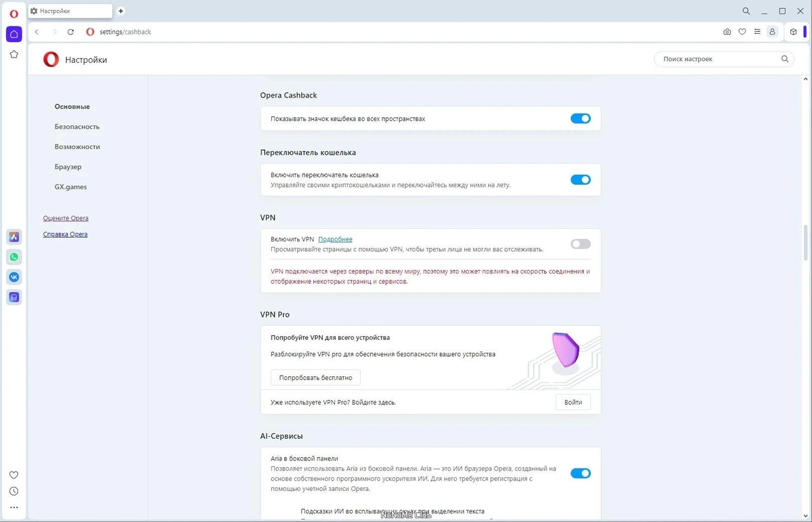Open the Start page home icon in sidebar

[x=14, y=34]
